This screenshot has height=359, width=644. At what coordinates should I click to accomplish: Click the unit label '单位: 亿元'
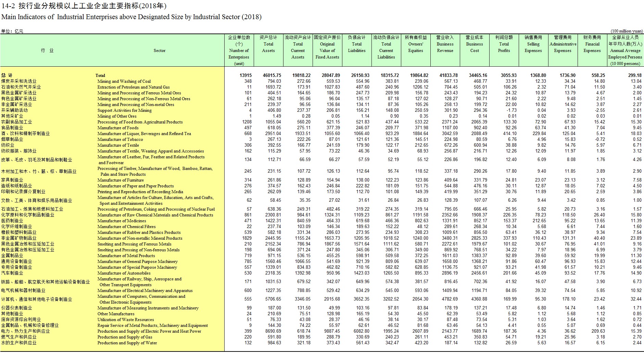tap(12, 31)
